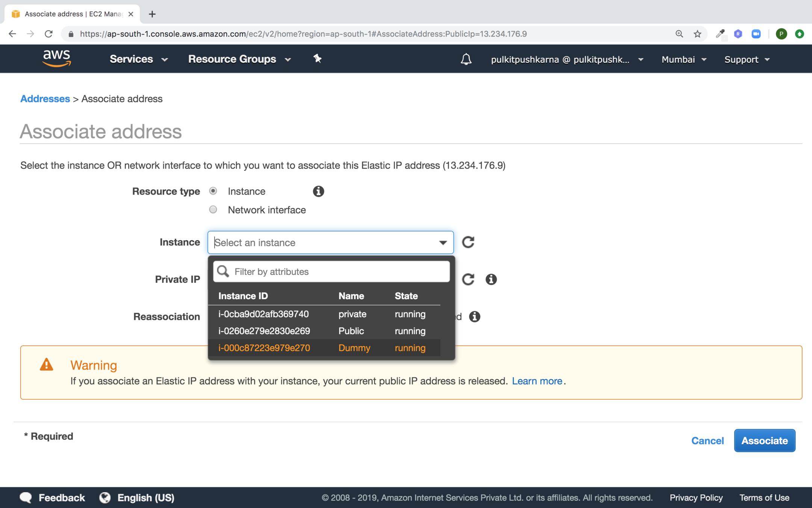Select the Network interface radio option
Image resolution: width=812 pixels, height=508 pixels.
coord(213,210)
